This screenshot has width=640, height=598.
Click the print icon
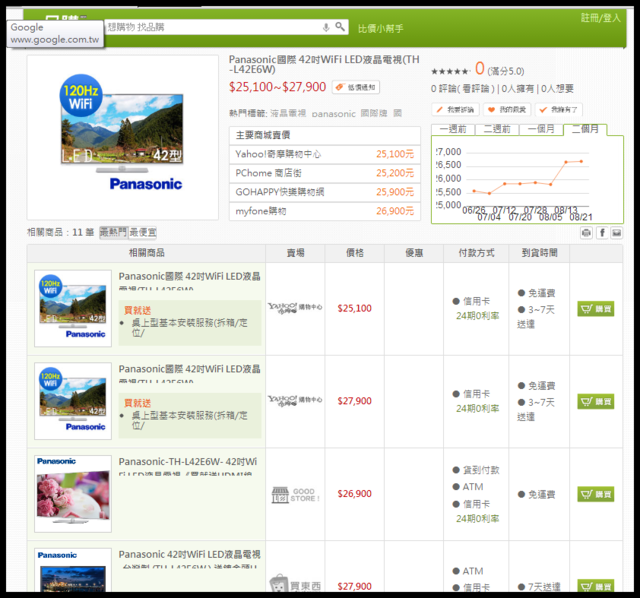587,233
